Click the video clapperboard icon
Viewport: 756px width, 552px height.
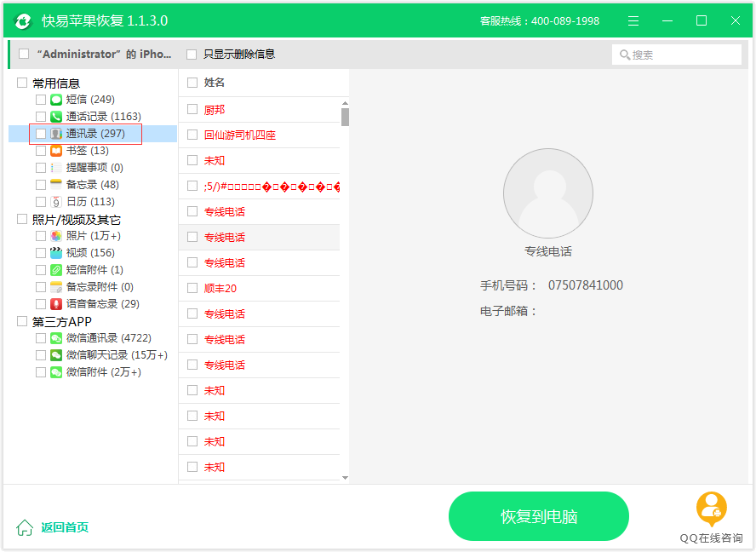(x=56, y=253)
